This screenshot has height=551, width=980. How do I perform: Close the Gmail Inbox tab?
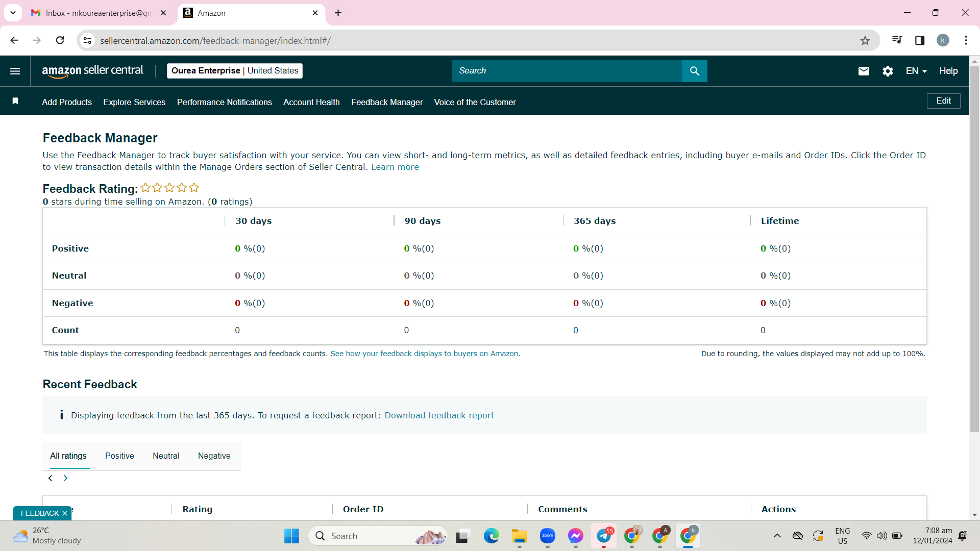click(163, 13)
